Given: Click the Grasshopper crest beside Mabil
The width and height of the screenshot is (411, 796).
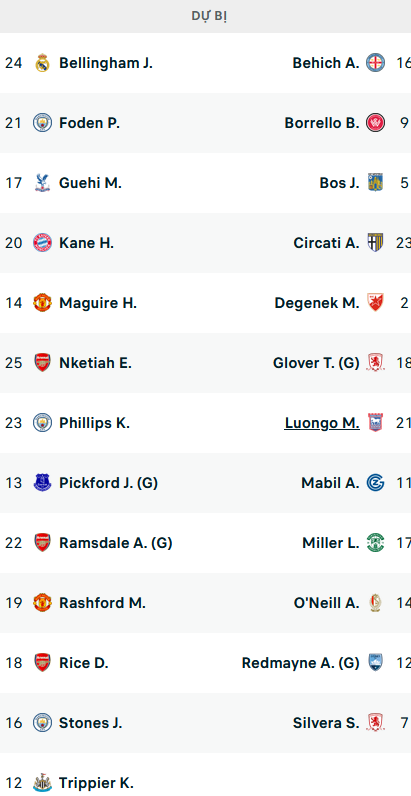Looking at the screenshot, I should tap(375, 483).
